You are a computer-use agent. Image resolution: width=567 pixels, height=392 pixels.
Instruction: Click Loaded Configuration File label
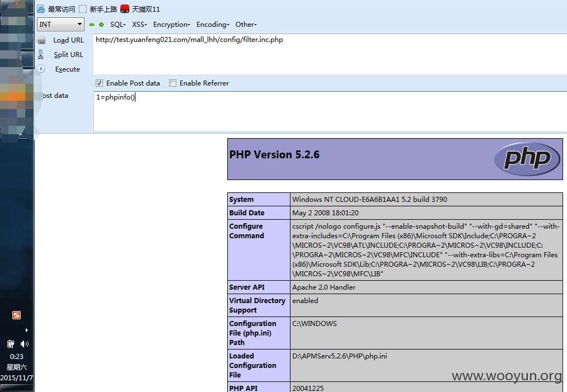pos(252,365)
